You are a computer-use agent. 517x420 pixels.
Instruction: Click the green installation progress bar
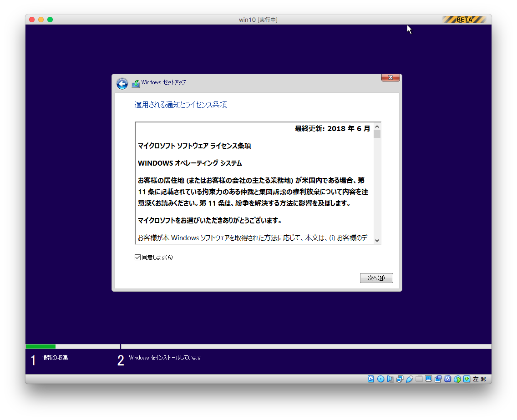coord(41,346)
